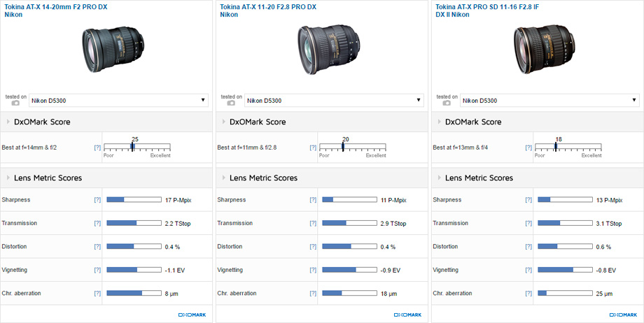Click camera icon under 'tested on' for 14-20mm lens

[x=15, y=103]
